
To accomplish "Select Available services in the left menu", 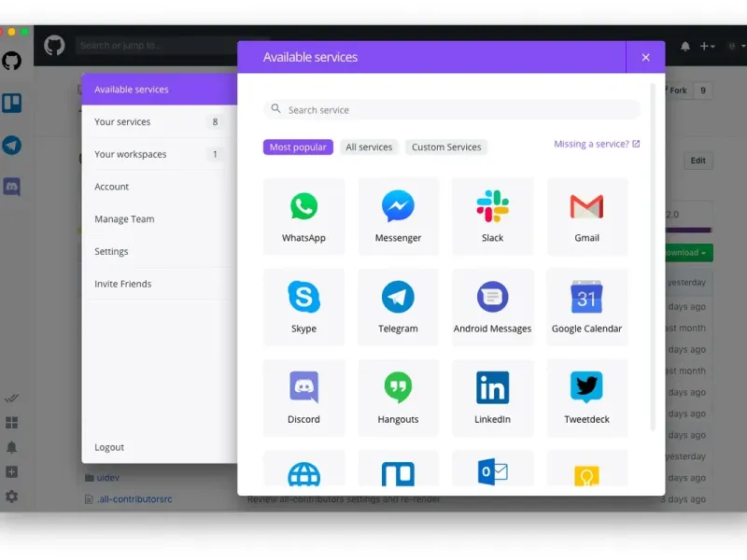I will 160,90.
